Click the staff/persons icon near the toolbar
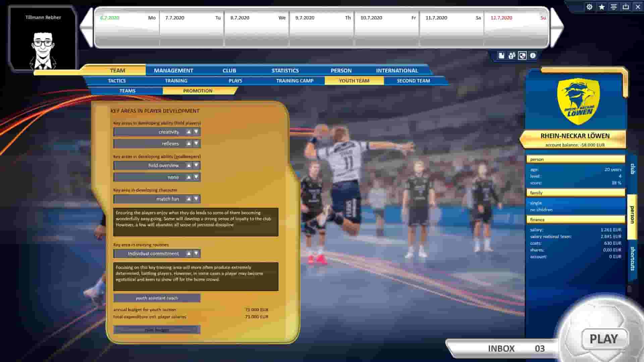The width and height of the screenshot is (644, 362). (x=511, y=56)
